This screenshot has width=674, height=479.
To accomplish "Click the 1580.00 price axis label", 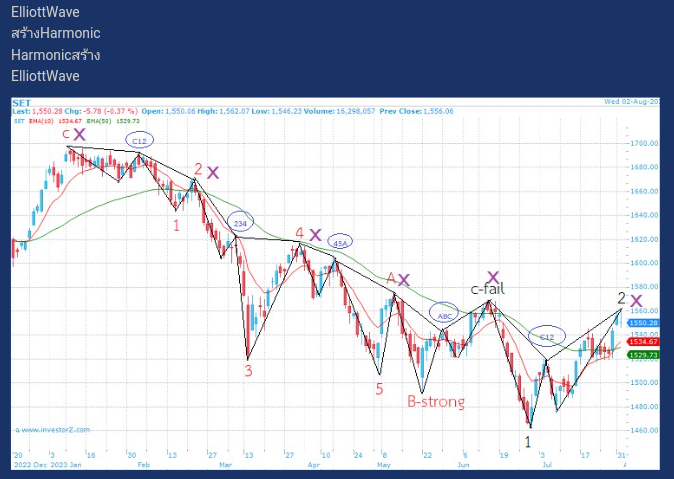I will (x=644, y=287).
